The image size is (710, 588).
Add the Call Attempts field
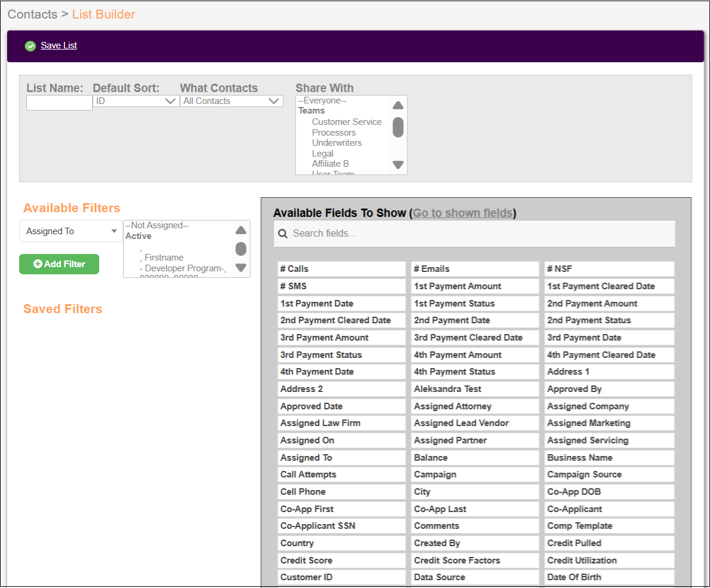click(x=341, y=474)
